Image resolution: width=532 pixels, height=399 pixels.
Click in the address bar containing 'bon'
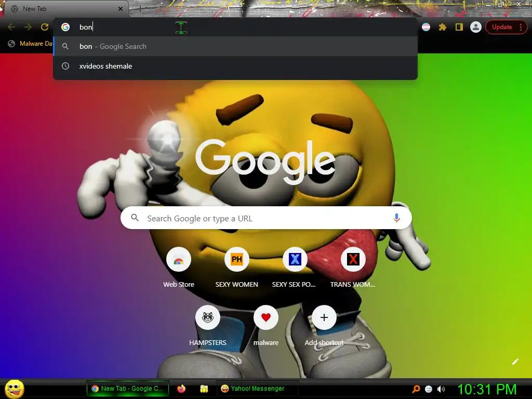click(x=235, y=27)
